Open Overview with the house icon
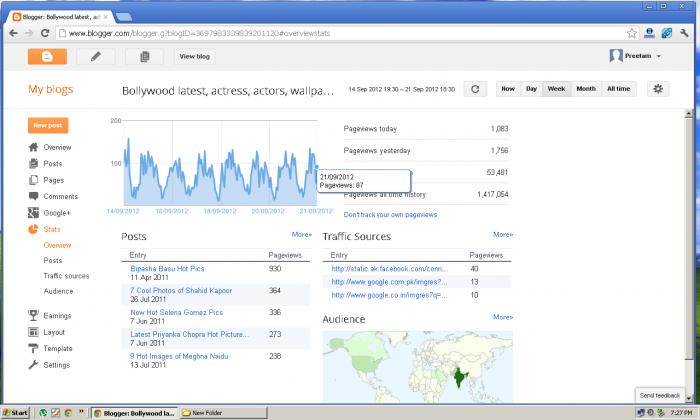This screenshot has height=420, width=700. (33, 147)
